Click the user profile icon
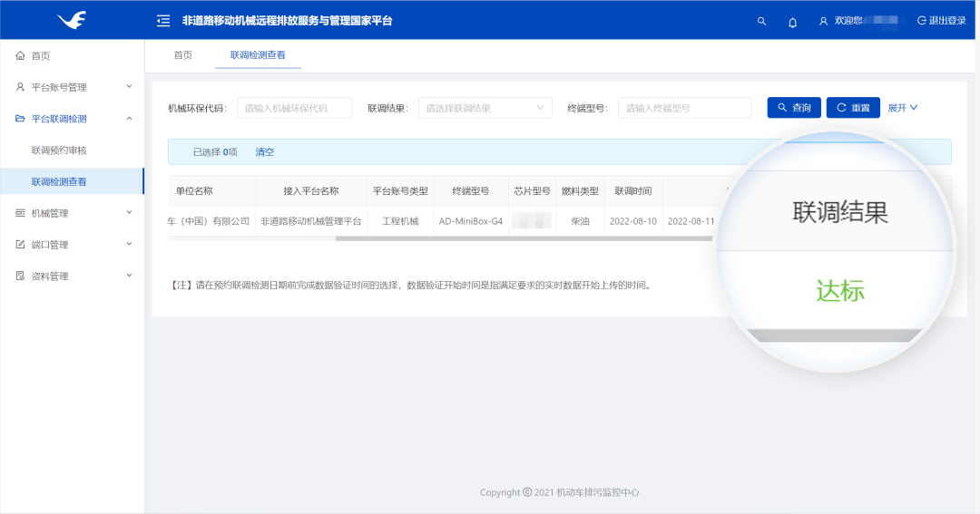This screenshot has width=980, height=514. click(823, 21)
